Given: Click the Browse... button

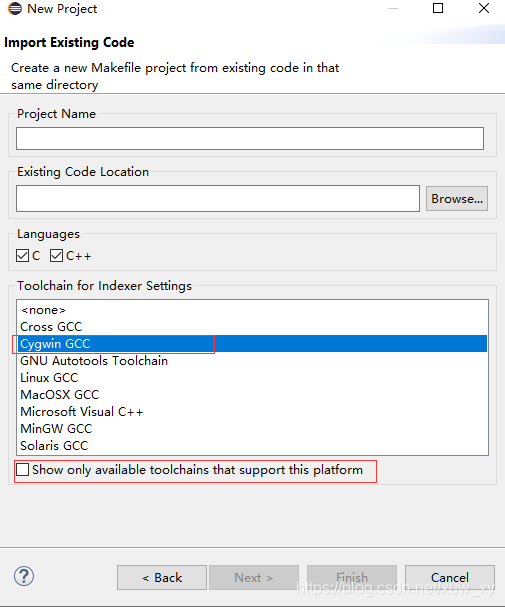Looking at the screenshot, I should click(457, 199).
